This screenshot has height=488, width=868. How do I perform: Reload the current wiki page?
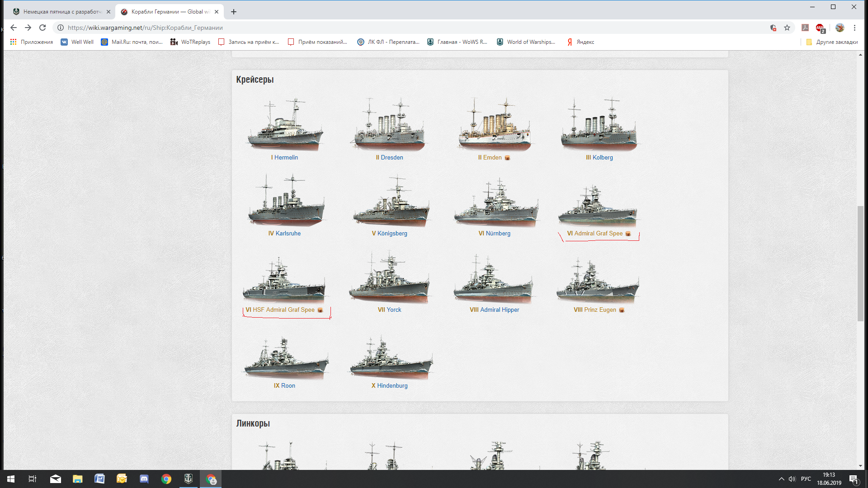(42, 28)
